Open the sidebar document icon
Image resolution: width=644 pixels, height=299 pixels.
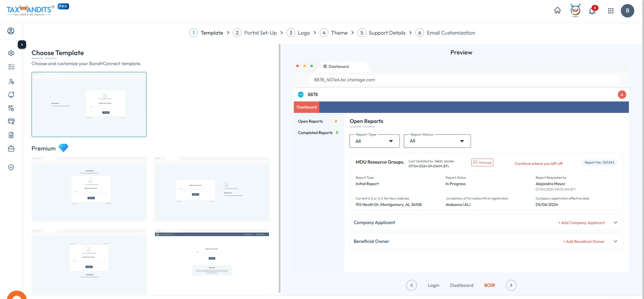[11, 135]
